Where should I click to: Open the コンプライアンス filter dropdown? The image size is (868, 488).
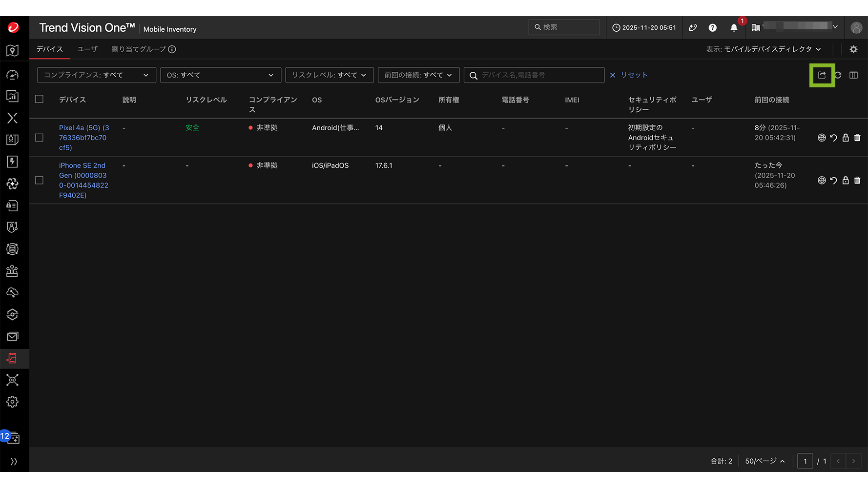[x=96, y=75]
